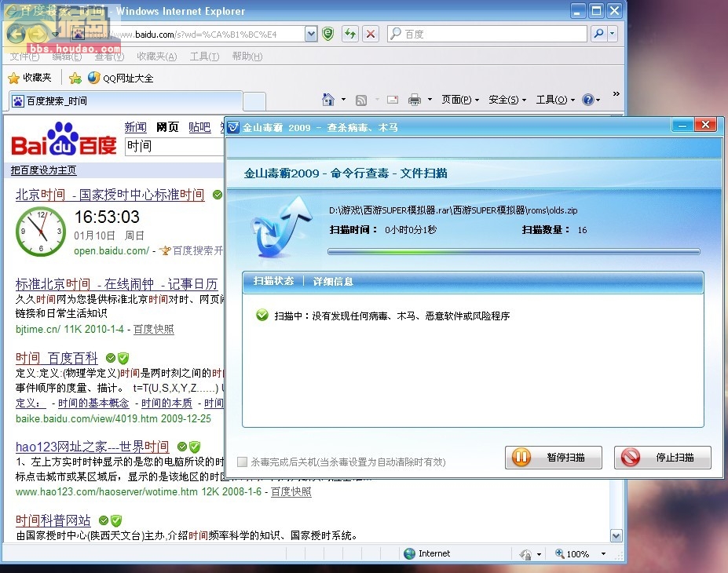The width and height of the screenshot is (728, 573).
Task: Click the Favorites star 收藏夹 button
Action: [x=30, y=78]
